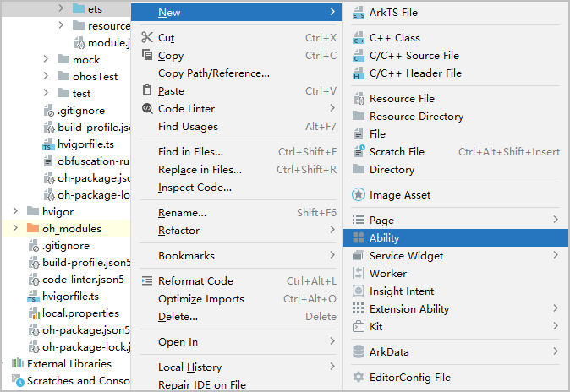This screenshot has height=392, width=570.
Task: Click the ArkTS File icon
Action: (359, 14)
